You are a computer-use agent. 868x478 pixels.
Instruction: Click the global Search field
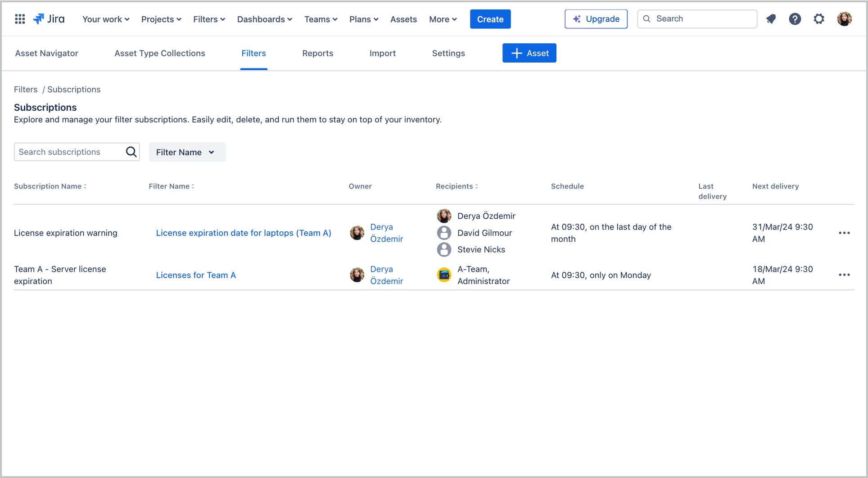click(x=697, y=19)
